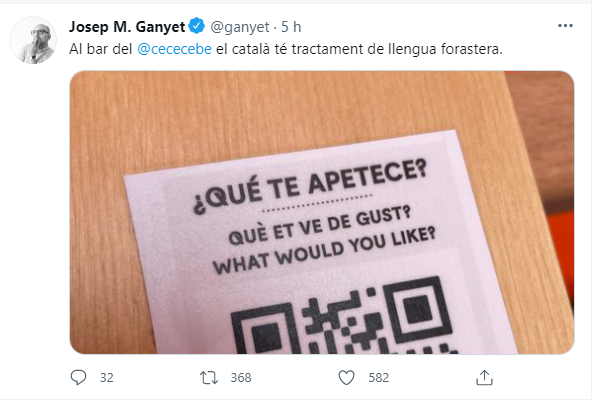Click the Josep M. Ganyet display name
The image size is (597, 401).
point(127,27)
